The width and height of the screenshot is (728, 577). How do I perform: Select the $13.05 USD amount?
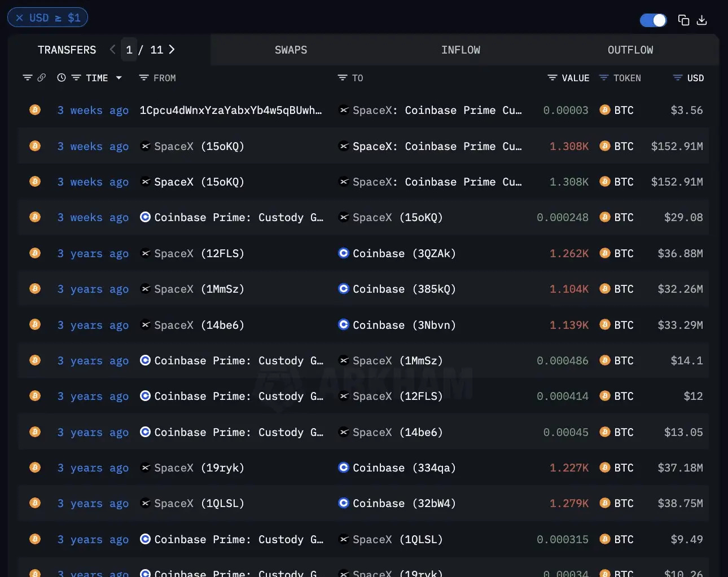(683, 433)
